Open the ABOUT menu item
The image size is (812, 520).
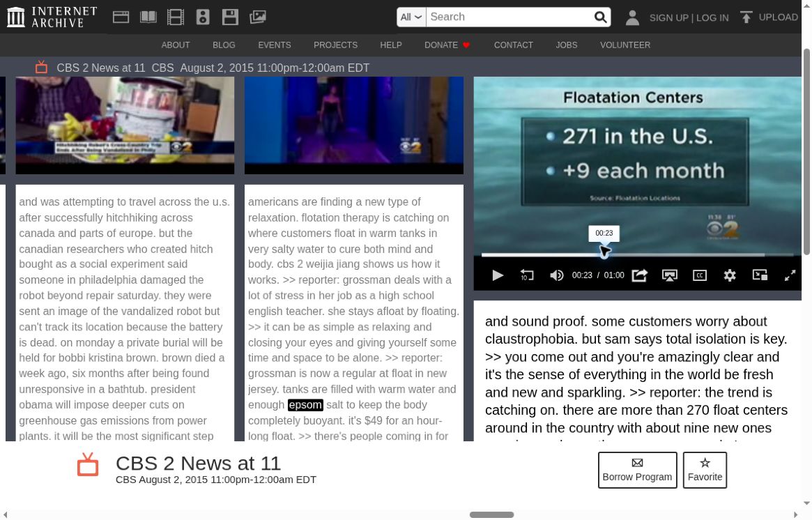pos(176,45)
